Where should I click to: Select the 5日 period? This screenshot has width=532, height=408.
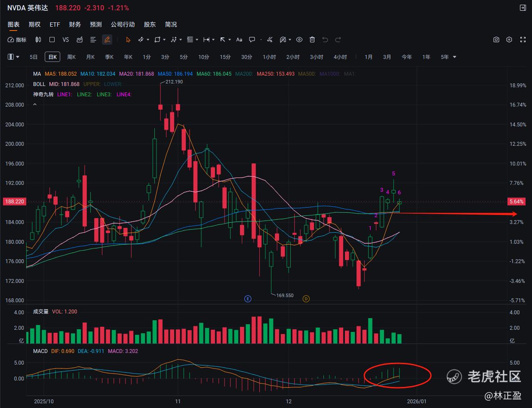(x=34, y=57)
